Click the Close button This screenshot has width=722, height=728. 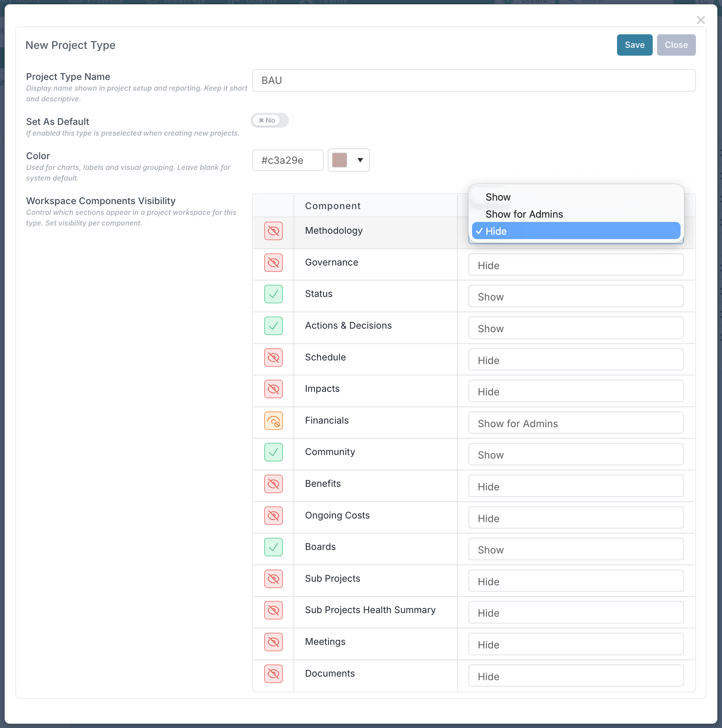pyautogui.click(x=676, y=45)
